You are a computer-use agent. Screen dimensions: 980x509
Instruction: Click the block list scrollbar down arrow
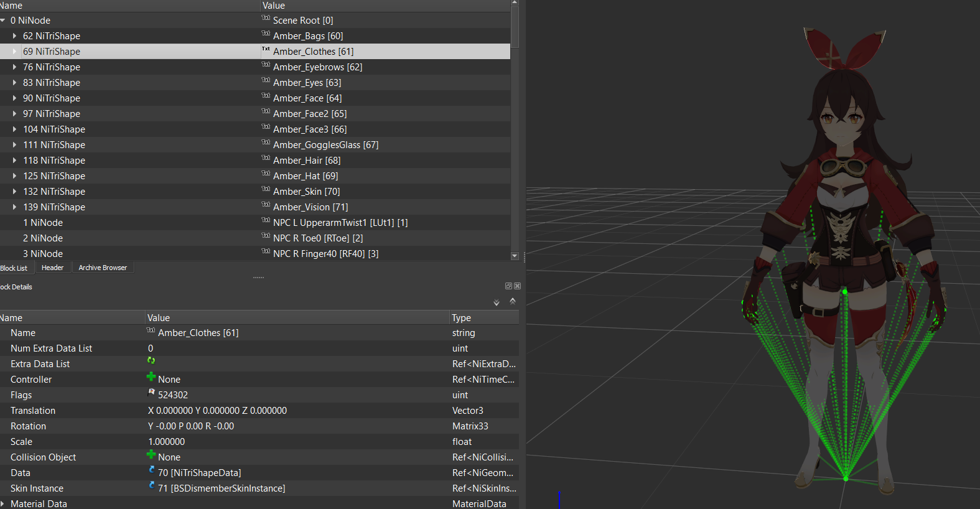click(515, 256)
